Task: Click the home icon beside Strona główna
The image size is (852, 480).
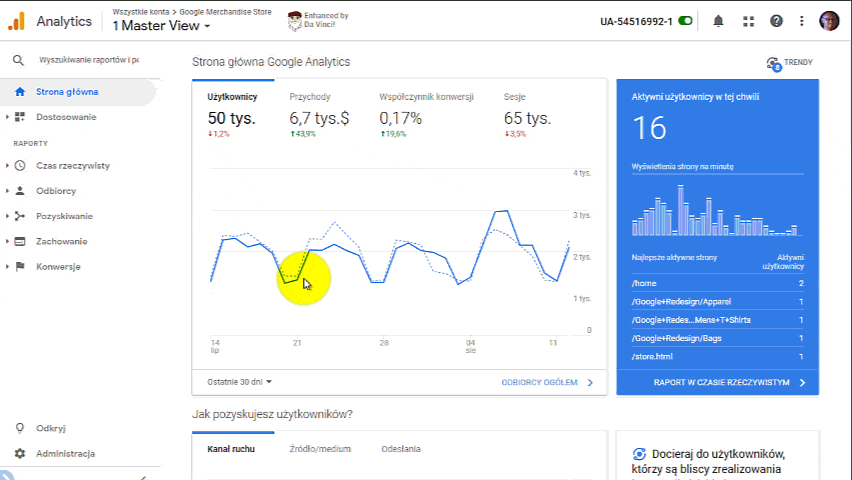Action: [x=20, y=92]
